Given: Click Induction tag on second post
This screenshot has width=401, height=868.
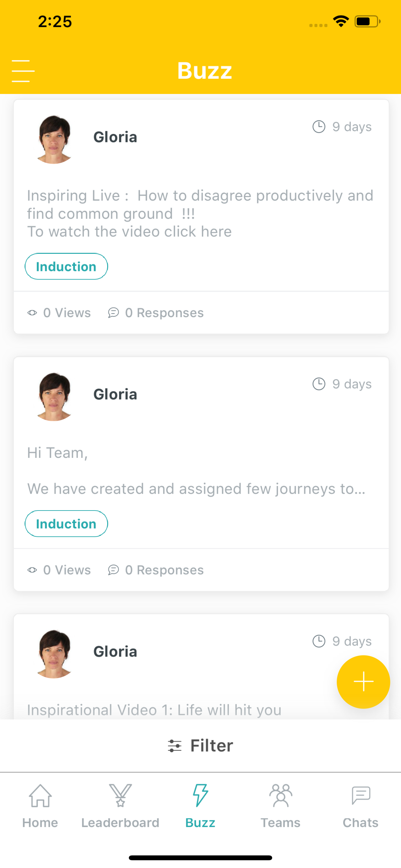Looking at the screenshot, I should pos(67,523).
